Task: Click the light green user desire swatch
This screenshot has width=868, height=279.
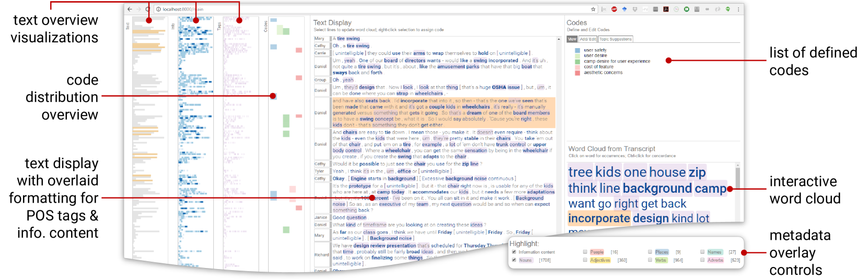Action: (577, 55)
